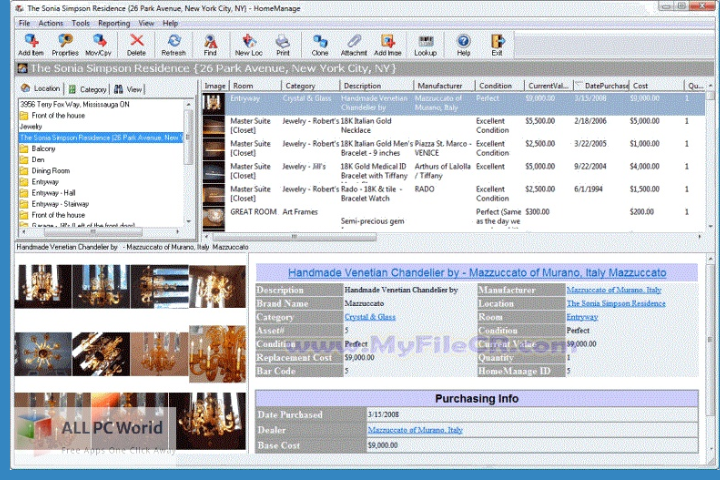Follow the Crystal & Glass category link
The image size is (720, 480).
pos(370,317)
